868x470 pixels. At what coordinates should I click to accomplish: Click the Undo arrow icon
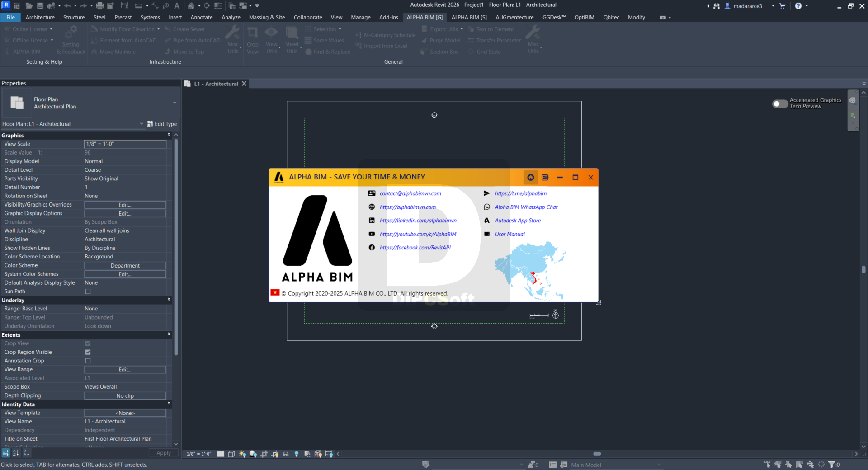(68, 6)
